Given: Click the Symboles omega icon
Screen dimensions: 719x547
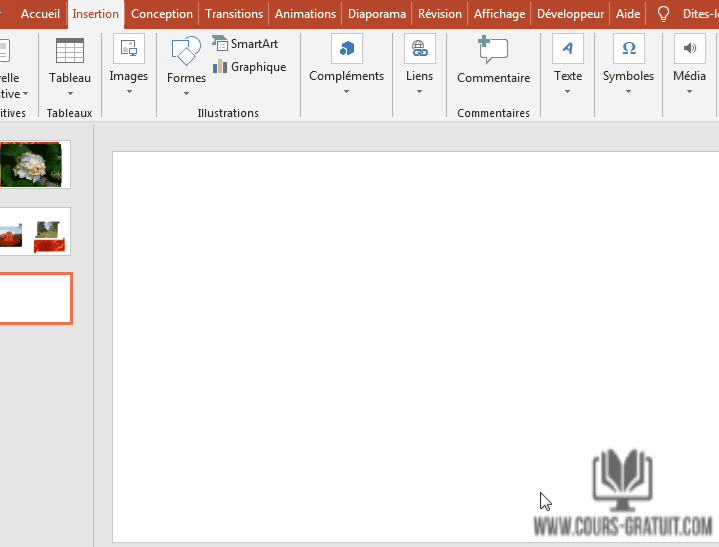Looking at the screenshot, I should coord(629,48).
